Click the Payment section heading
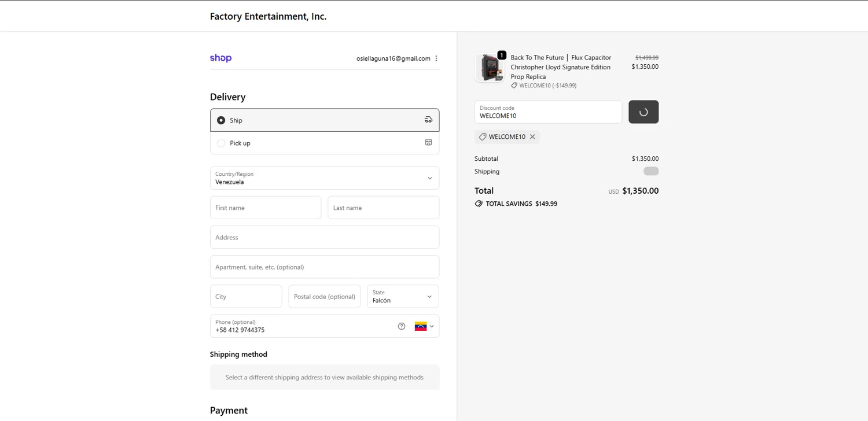Viewport: 868px width, 421px height. (x=229, y=411)
